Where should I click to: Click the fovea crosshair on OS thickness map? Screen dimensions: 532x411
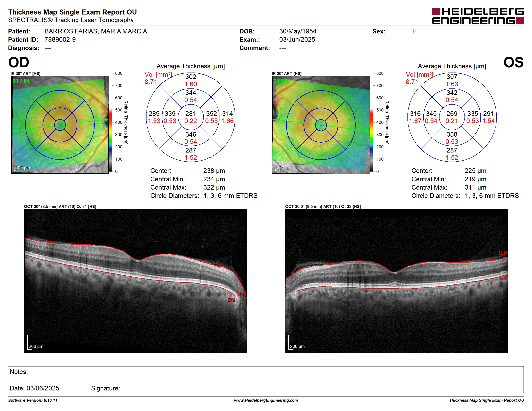(321, 125)
